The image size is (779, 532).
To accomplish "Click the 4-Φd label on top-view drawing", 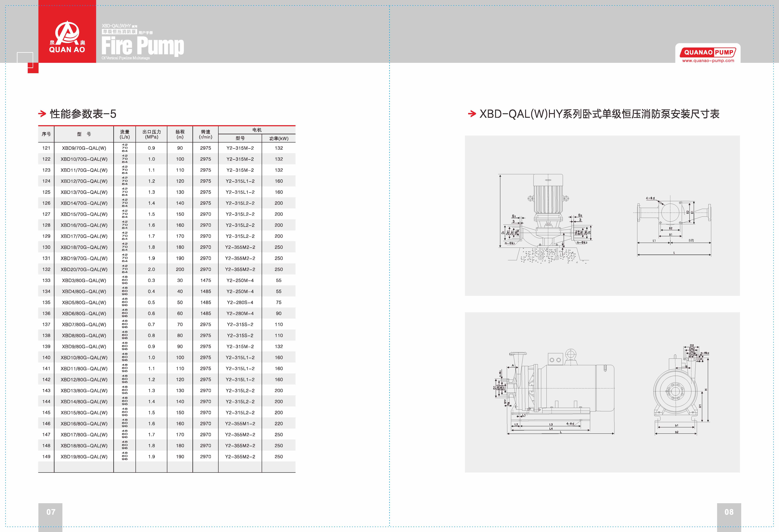I will (x=650, y=198).
